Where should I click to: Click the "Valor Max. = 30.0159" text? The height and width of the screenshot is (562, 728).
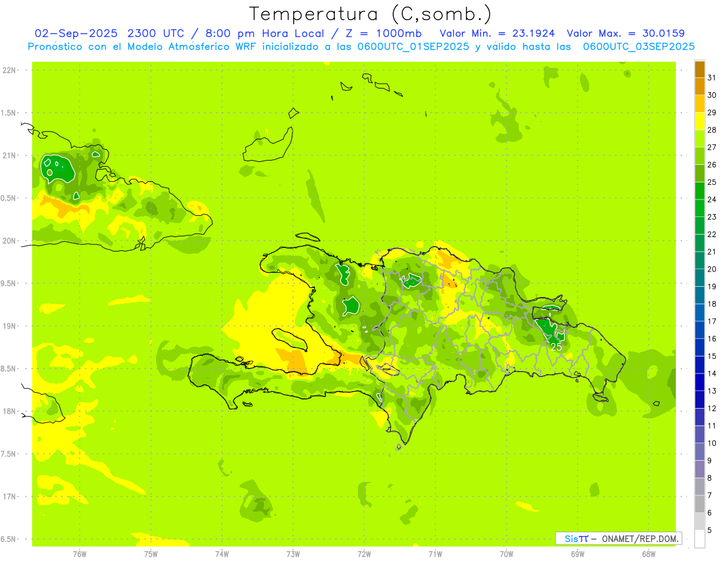pos(625,33)
